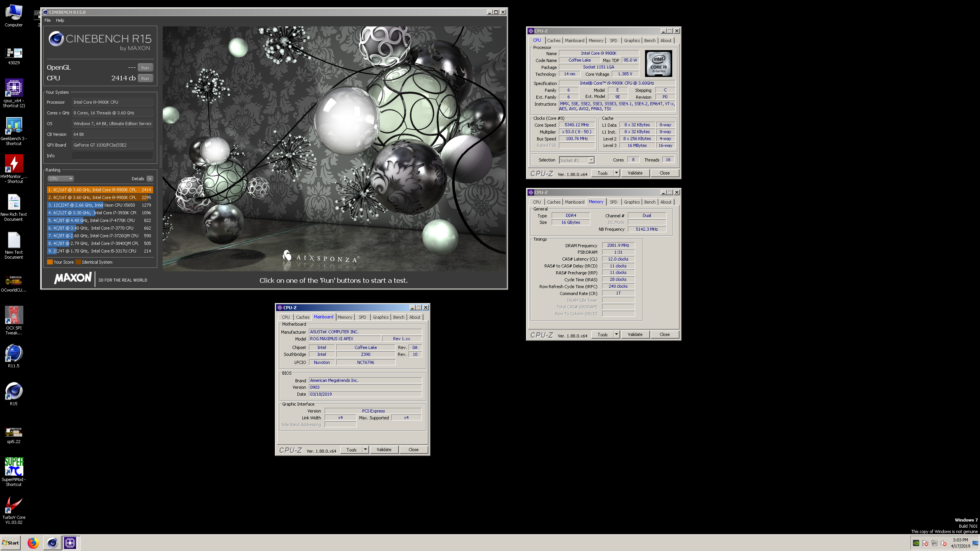Open the Help menu in Cinebench
Image resolution: width=980 pixels, height=551 pixels.
pyautogui.click(x=60, y=20)
